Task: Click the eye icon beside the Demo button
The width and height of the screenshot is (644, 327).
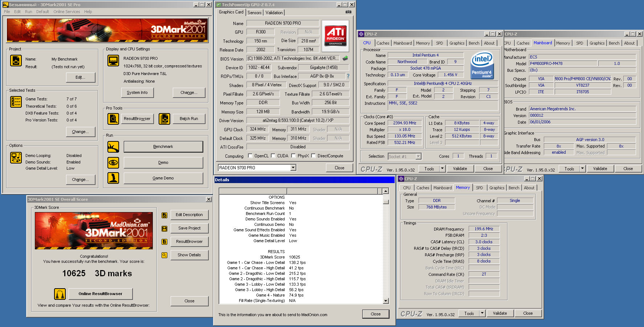Action: pyautogui.click(x=113, y=163)
